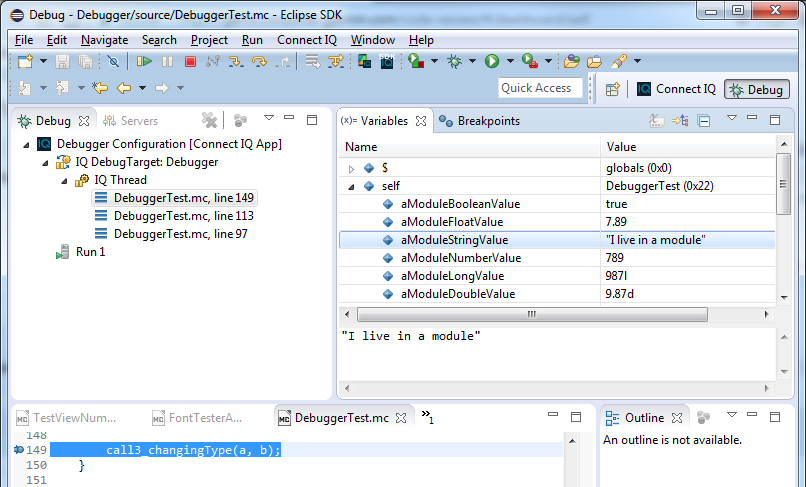Click the Use Step Filters icon
806x487 pixels.
[336, 61]
